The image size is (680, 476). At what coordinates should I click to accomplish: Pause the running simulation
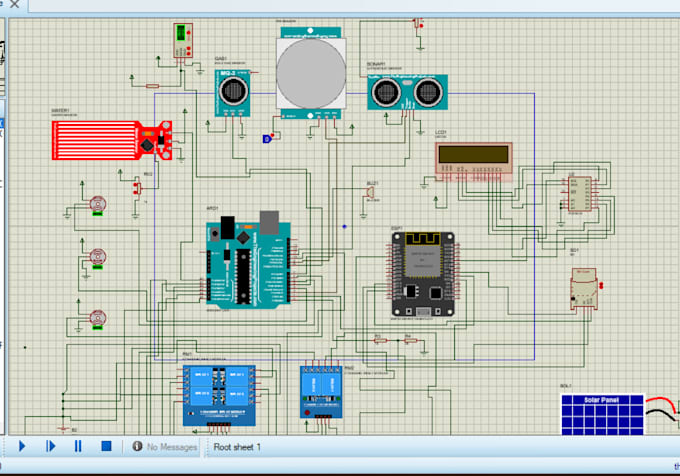pos(78,446)
